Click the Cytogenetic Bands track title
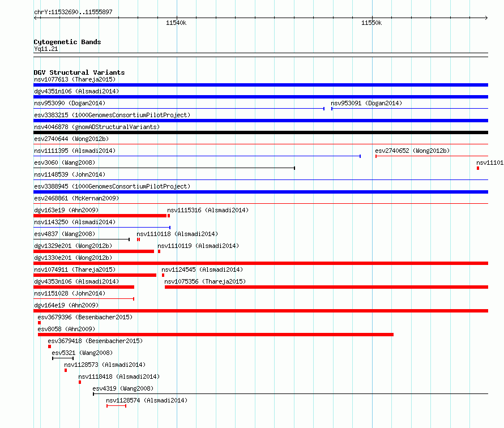Viewport: 504px width, 428px height. (67, 42)
